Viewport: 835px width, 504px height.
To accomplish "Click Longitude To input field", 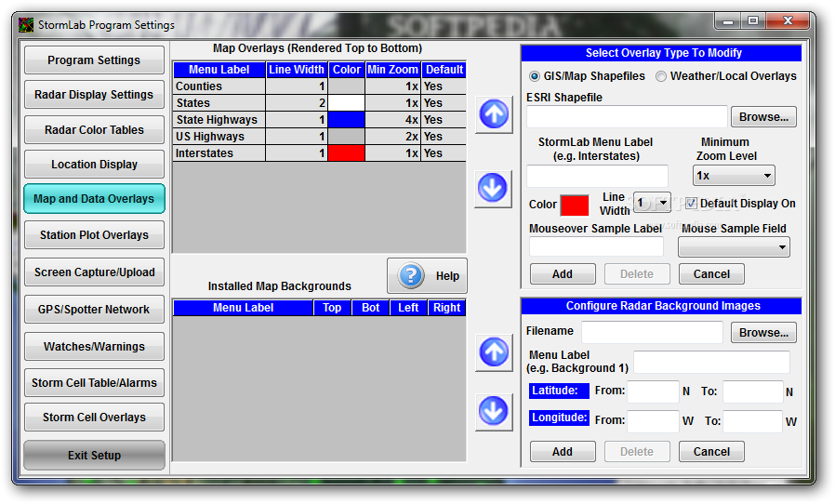I will coord(752,421).
